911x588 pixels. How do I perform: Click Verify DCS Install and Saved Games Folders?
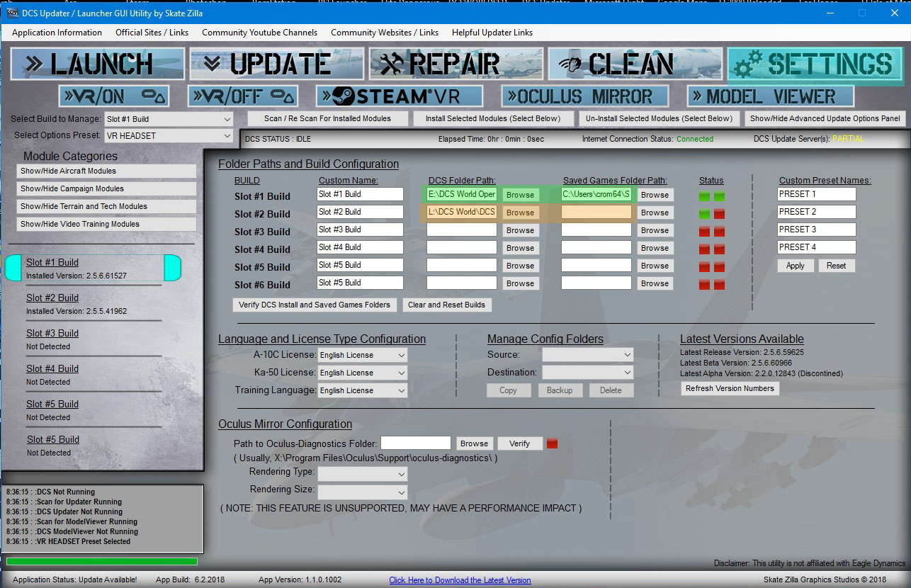315,305
